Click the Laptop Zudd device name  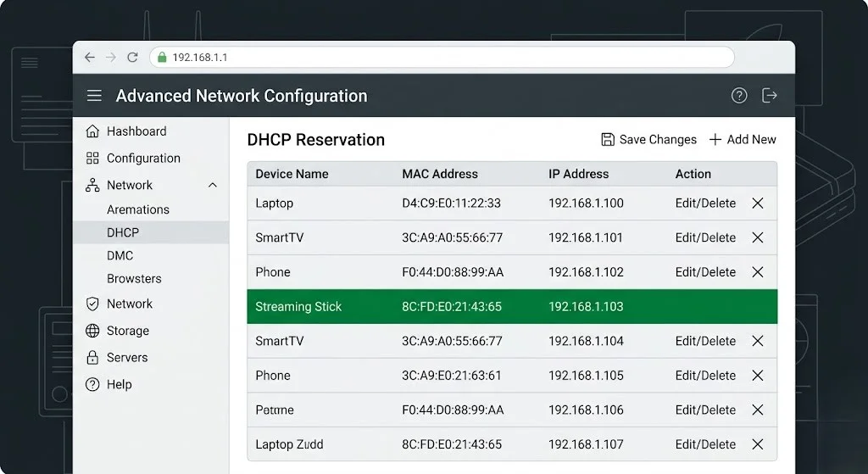(289, 444)
